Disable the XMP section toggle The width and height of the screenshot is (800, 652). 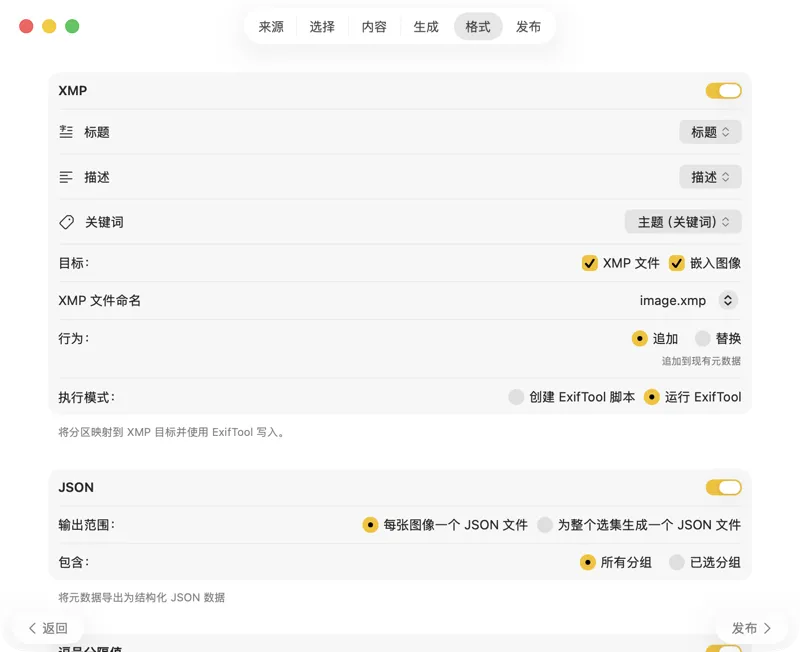723,90
